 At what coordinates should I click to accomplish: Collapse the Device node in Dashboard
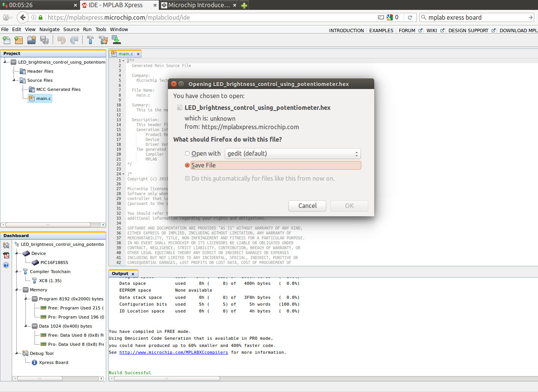click(x=17, y=253)
